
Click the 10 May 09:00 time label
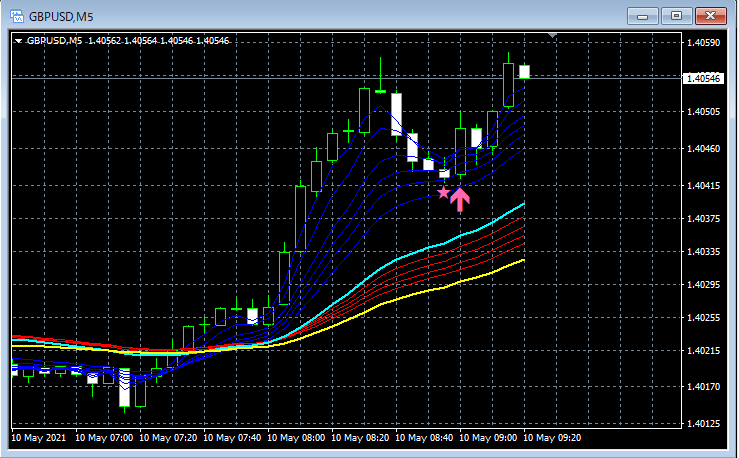pyautogui.click(x=488, y=438)
